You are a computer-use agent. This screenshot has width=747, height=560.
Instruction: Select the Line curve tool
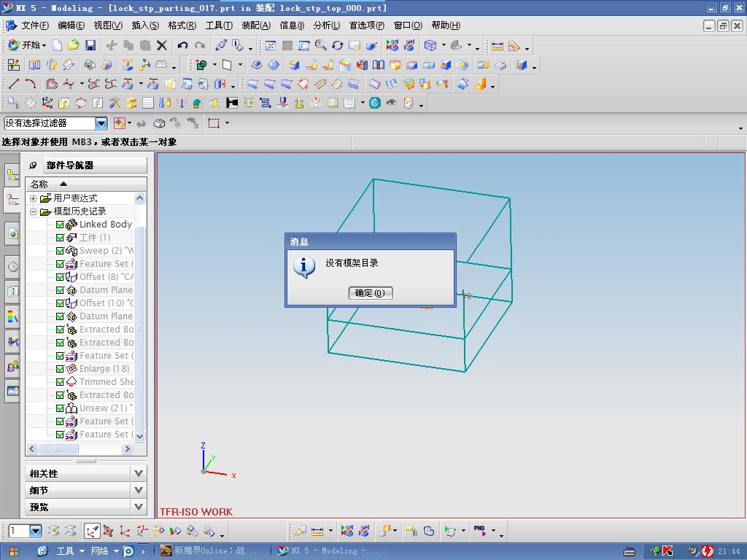click(x=14, y=84)
